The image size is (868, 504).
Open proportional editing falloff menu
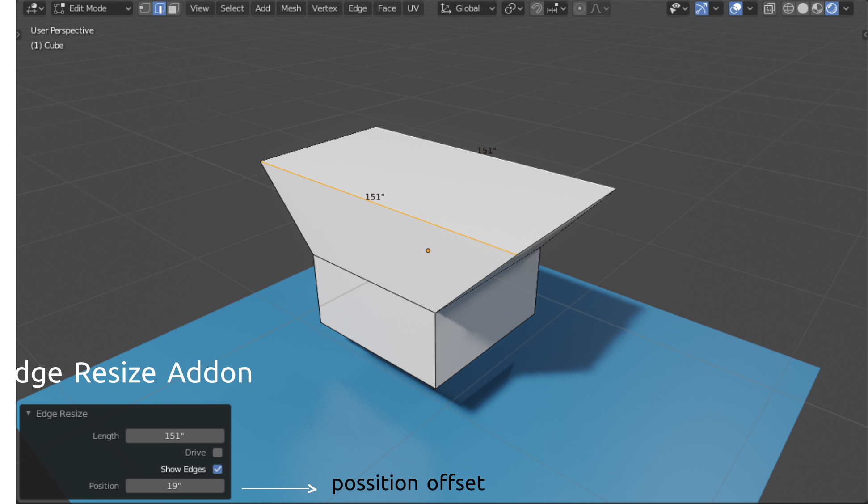point(600,8)
